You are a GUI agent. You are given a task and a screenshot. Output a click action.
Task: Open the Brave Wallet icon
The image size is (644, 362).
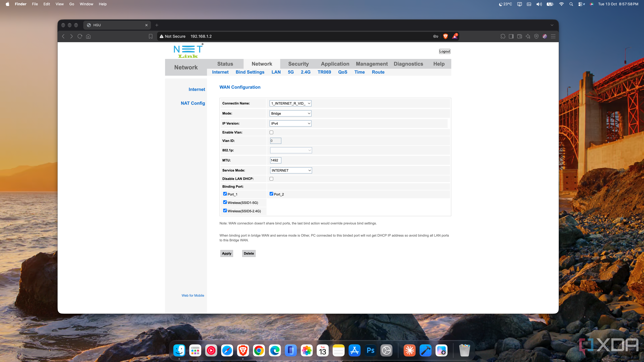click(x=519, y=36)
